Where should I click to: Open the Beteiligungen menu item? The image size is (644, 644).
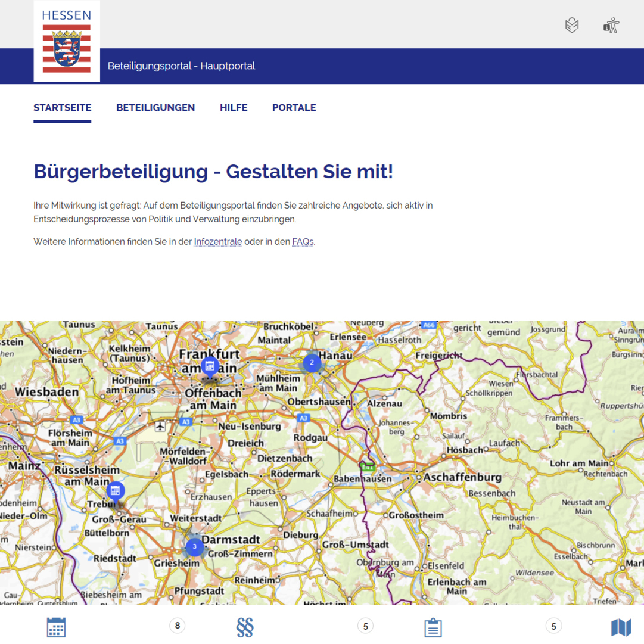click(x=155, y=108)
